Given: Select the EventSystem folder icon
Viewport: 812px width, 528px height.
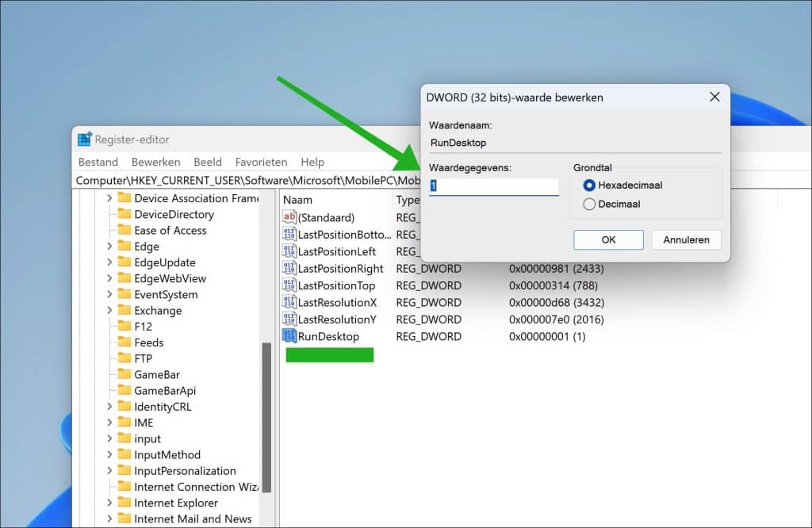Looking at the screenshot, I should 124,294.
